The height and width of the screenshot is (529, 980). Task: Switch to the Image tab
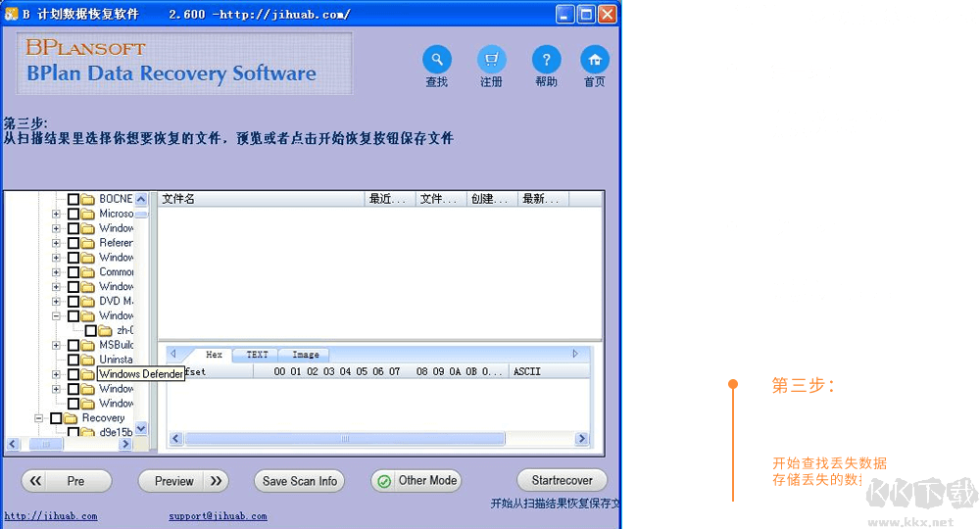(306, 355)
